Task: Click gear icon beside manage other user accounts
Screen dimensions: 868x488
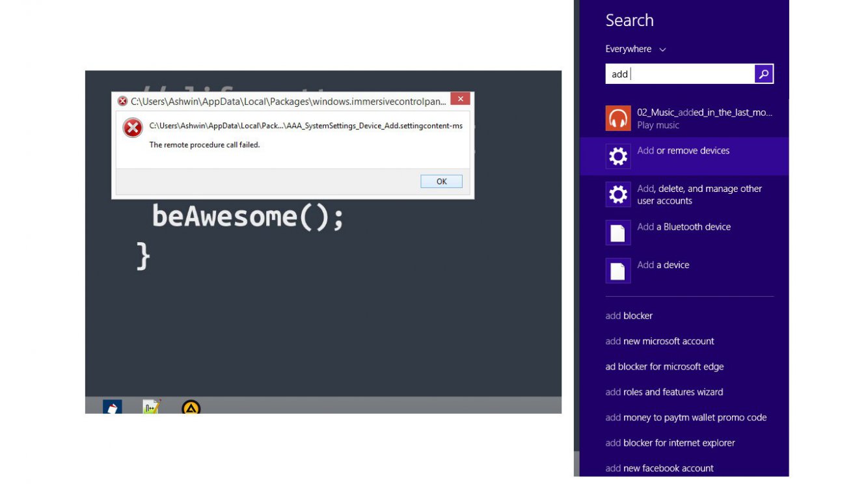Action: point(617,195)
